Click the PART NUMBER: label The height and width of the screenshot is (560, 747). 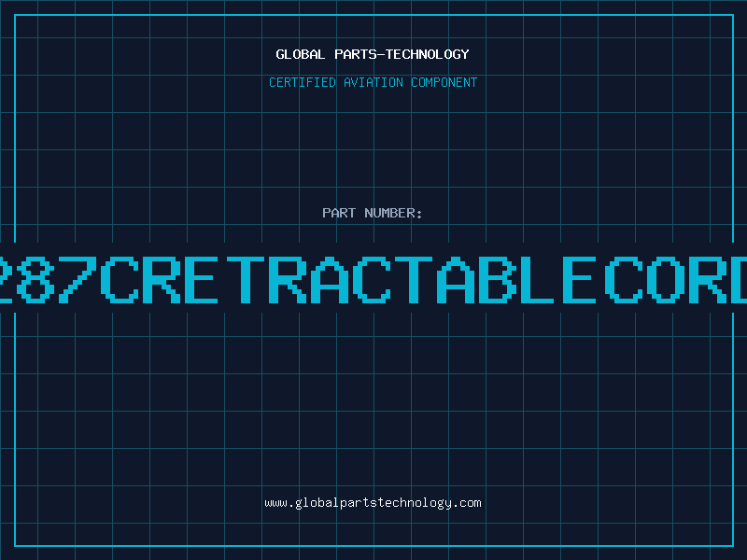pos(373,213)
